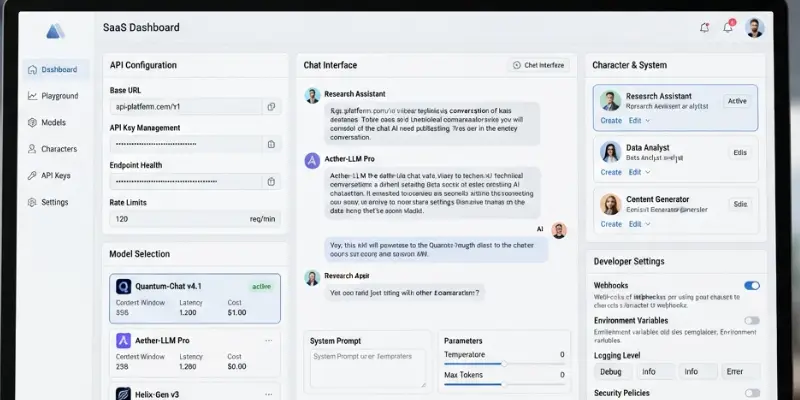Open the Playground sidebar item
Screen dimensions: 800x400
click(56, 96)
